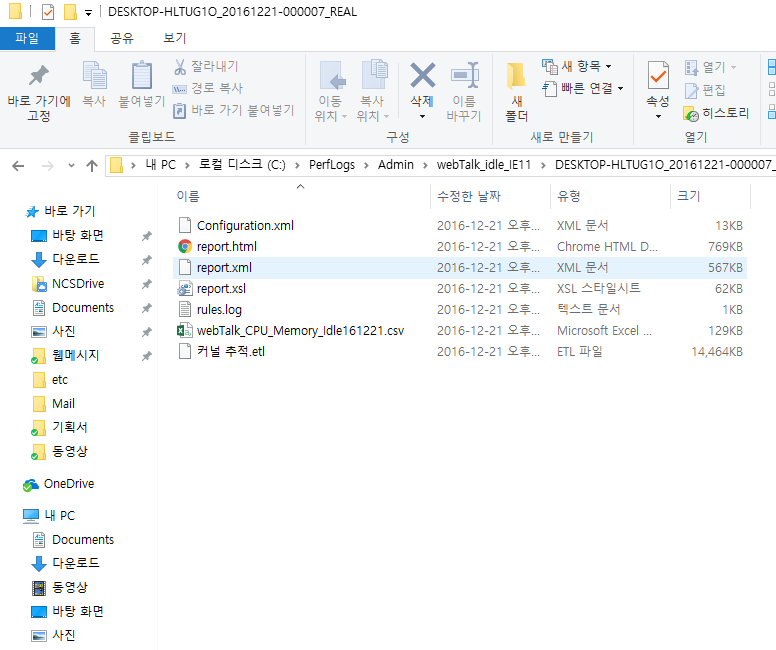
Task: Sort by Date modified (수정한 날짜) header
Action: 490,196
